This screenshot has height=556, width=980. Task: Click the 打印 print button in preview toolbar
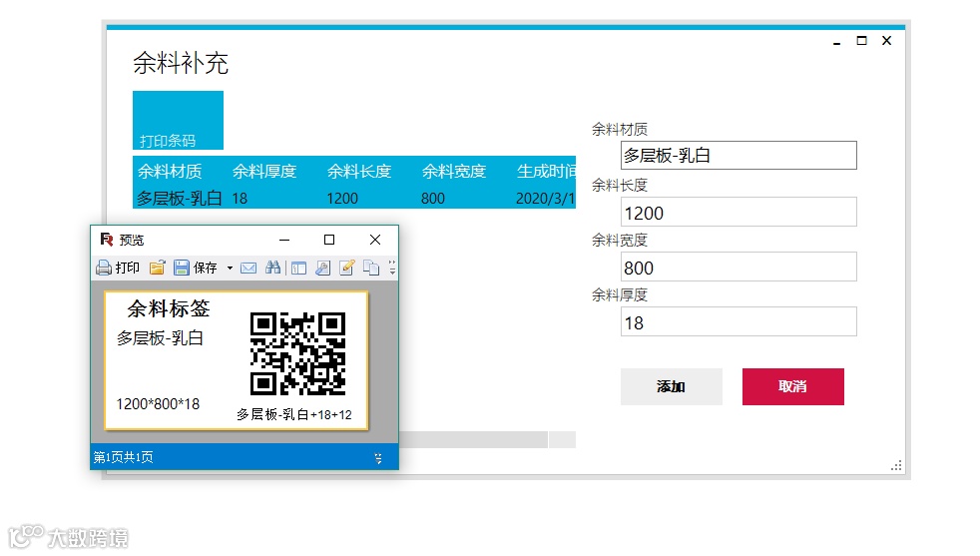[x=118, y=268]
